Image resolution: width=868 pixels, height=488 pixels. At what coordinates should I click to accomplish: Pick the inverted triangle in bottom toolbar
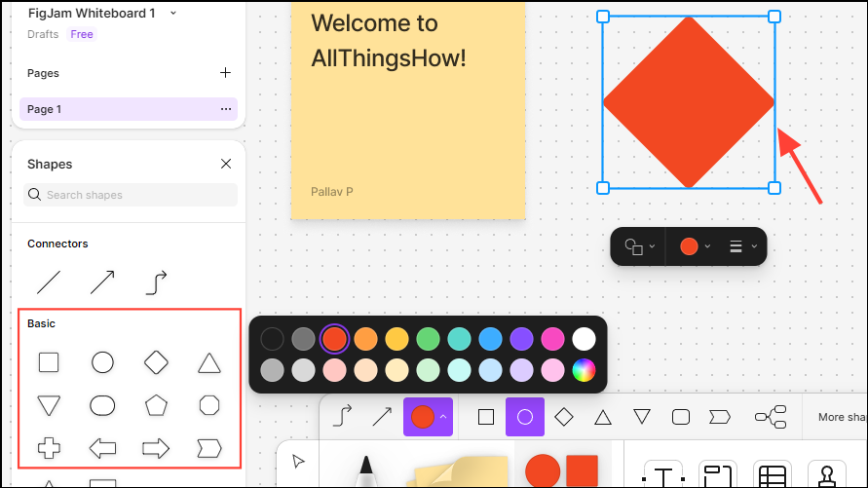click(x=642, y=417)
